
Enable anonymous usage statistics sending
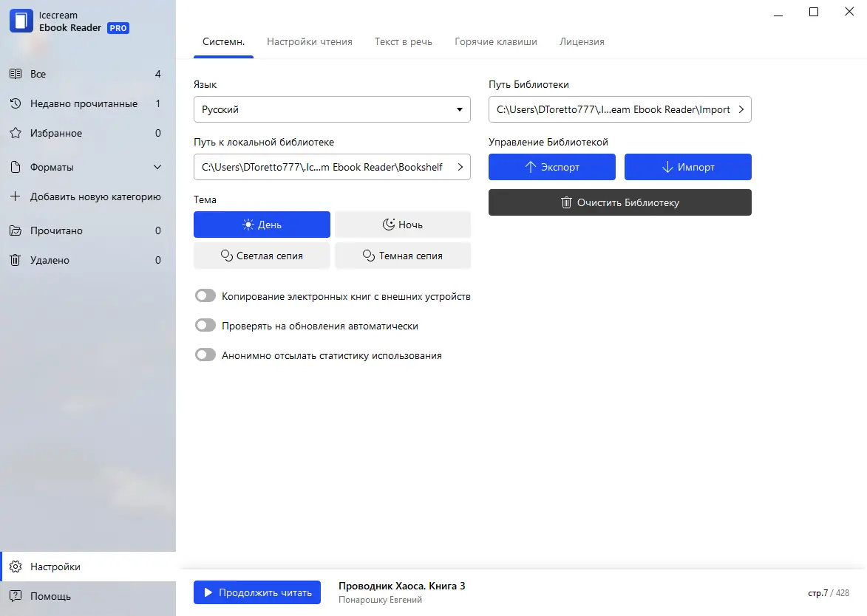205,355
